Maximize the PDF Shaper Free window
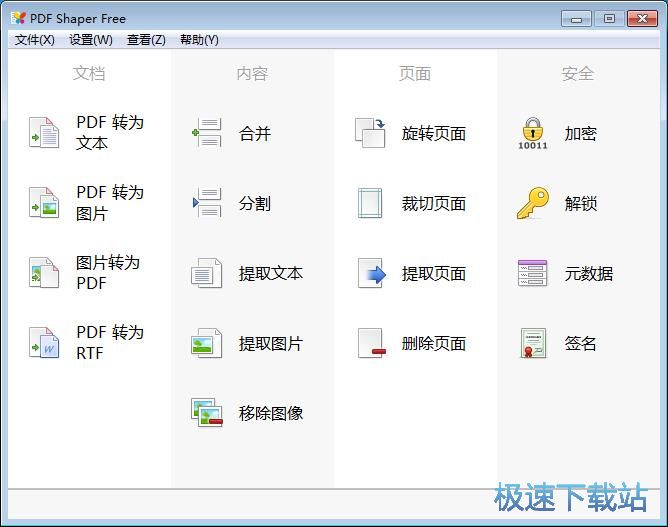The width and height of the screenshot is (668, 527). tap(609, 19)
